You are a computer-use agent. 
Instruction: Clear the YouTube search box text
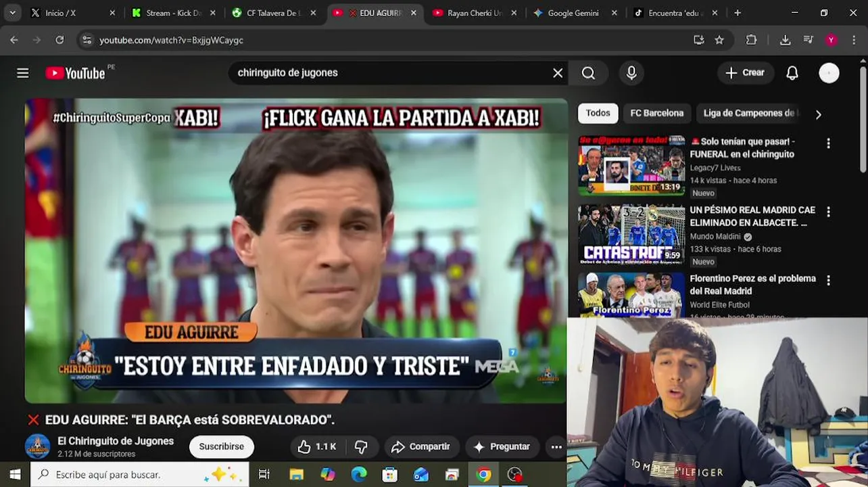[558, 73]
